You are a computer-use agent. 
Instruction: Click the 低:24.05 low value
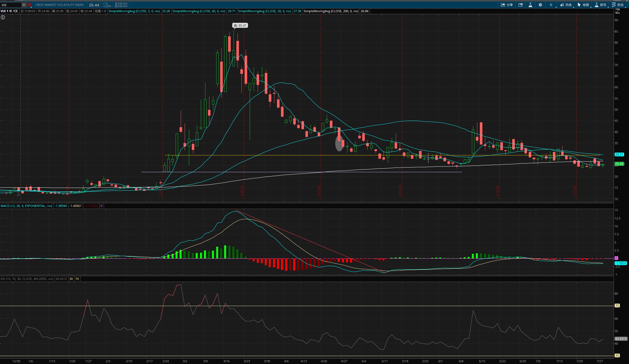72,11
